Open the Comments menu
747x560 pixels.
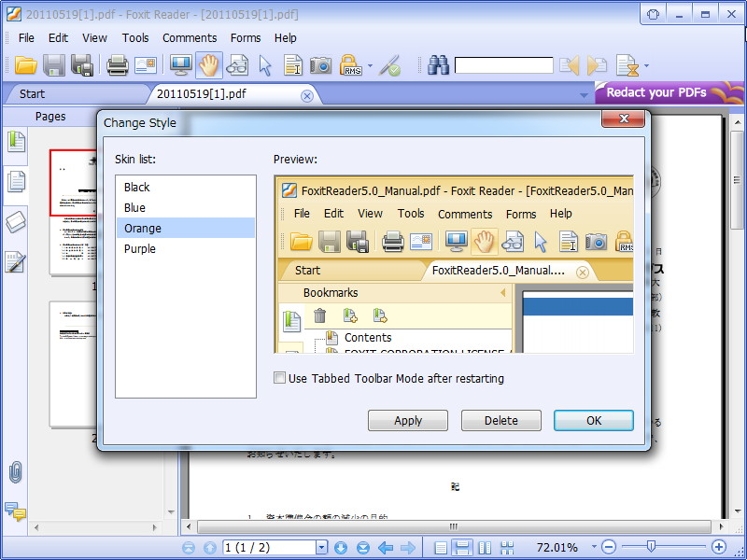[190, 37]
